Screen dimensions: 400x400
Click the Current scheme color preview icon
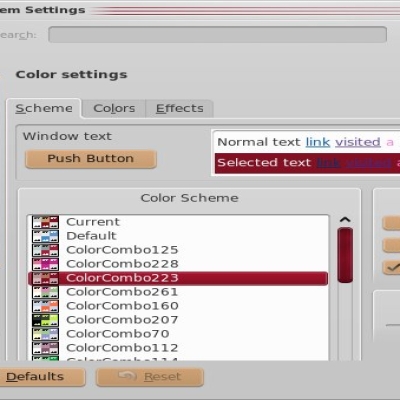45,222
